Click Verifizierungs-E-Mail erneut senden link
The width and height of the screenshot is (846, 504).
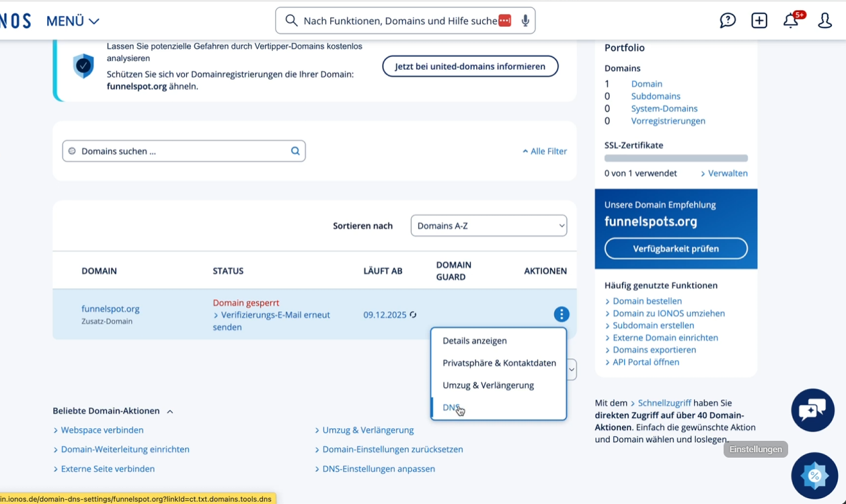pyautogui.click(x=272, y=321)
